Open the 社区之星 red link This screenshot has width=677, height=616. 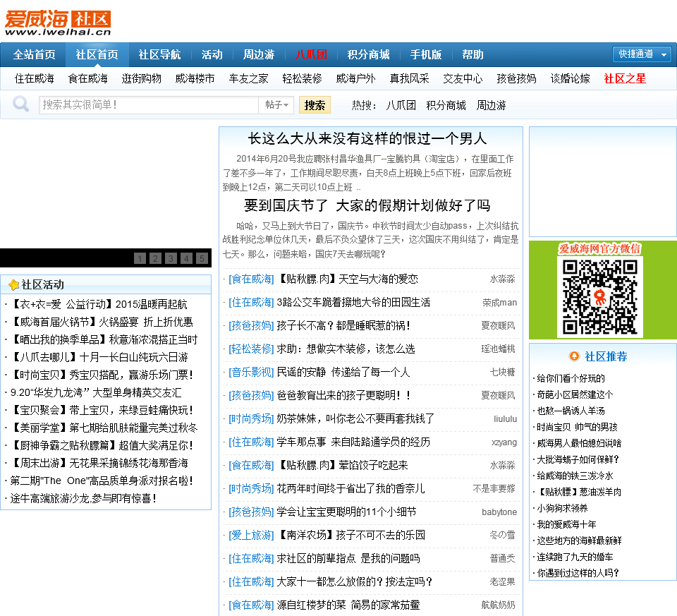click(x=625, y=78)
